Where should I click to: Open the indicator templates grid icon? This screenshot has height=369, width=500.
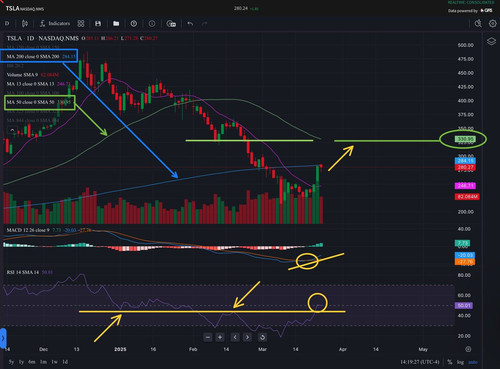pos(81,24)
